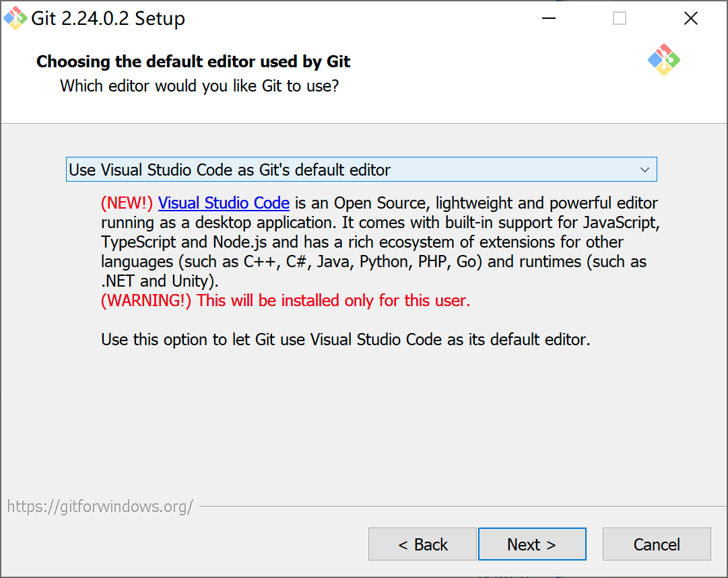Click the 'Choosing the default editor' heading

point(193,62)
